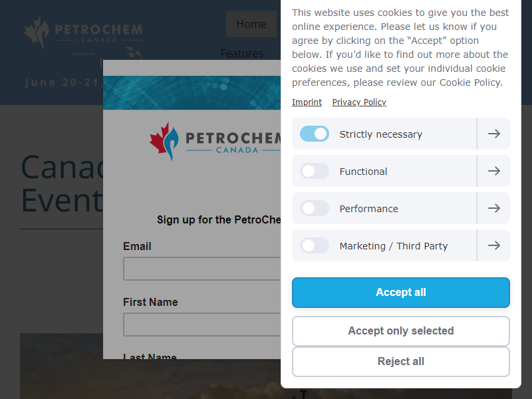
Task: Open Strictly necessary cookie details arrow
Action: pos(493,134)
